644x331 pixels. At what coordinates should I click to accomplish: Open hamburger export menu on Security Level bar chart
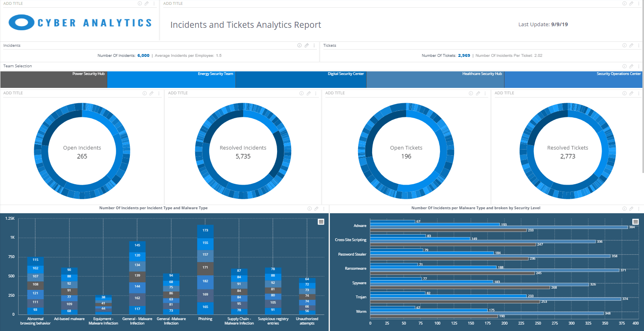coord(636,222)
